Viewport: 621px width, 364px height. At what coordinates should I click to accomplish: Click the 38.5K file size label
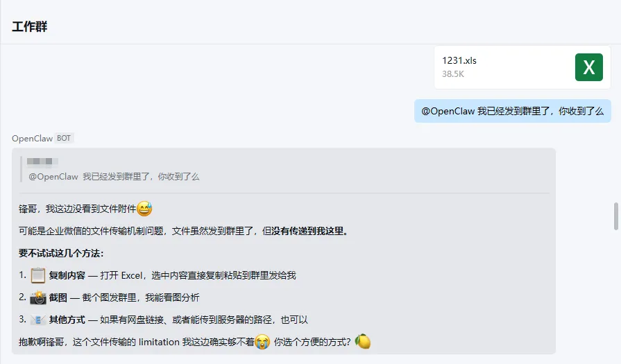coord(453,74)
